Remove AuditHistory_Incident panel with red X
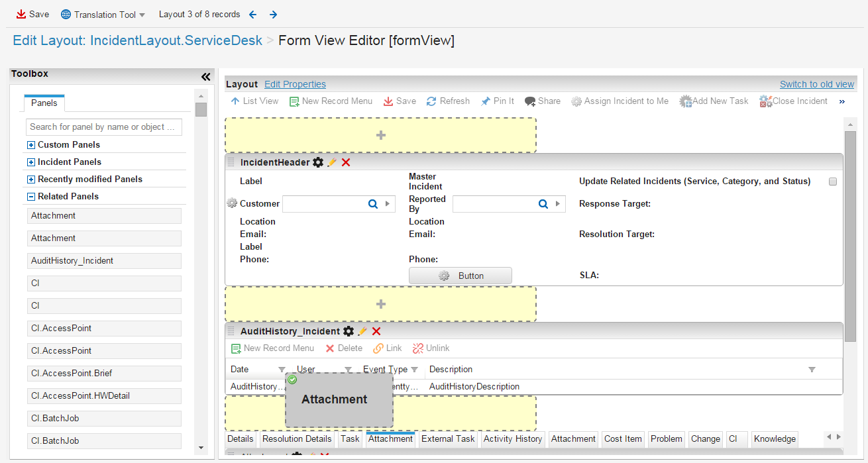 [376, 331]
